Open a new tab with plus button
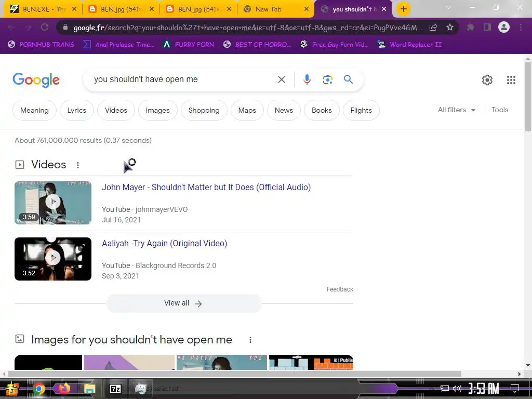Image resolution: width=532 pixels, height=399 pixels. 403,9
